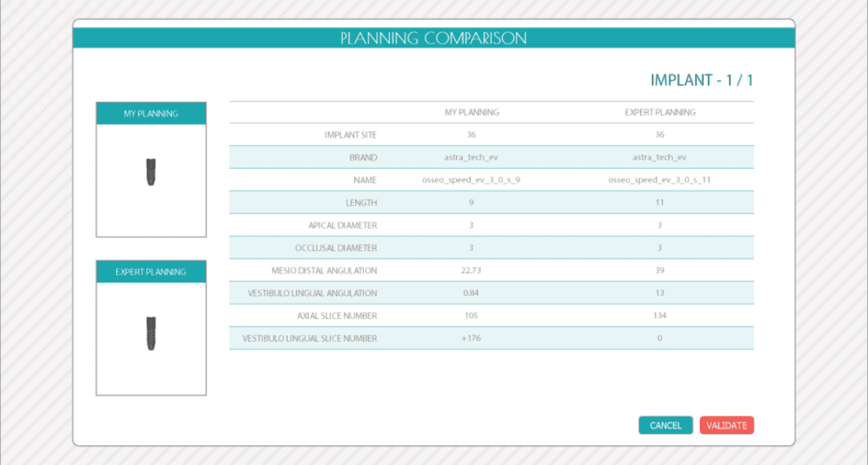Click the axial slice value 105

click(471, 316)
